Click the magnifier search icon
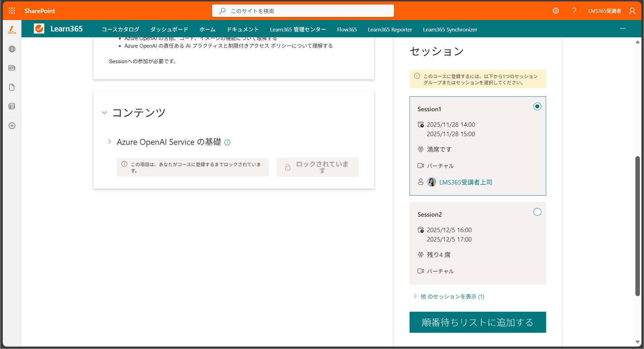This screenshot has width=644, height=349. point(222,11)
